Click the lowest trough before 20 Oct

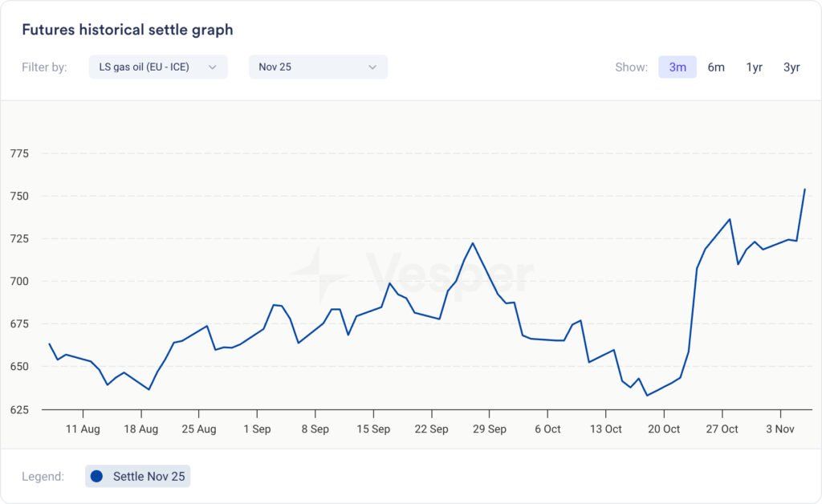pyautogui.click(x=647, y=395)
